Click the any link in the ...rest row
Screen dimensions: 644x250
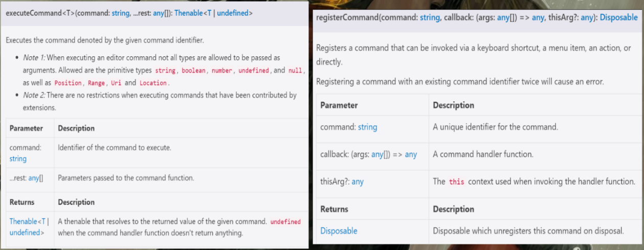tap(34, 178)
